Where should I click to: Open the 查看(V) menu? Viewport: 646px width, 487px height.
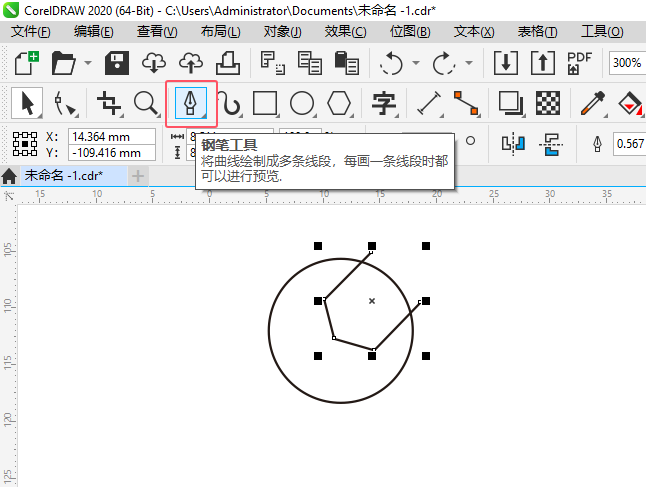point(157,31)
